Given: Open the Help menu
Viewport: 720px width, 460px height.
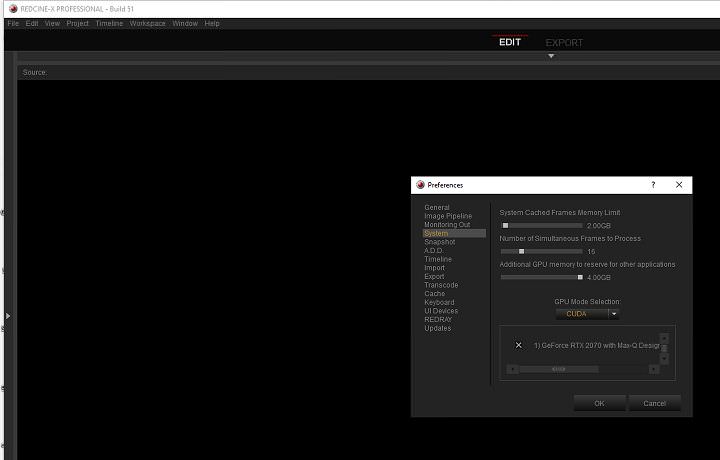Looking at the screenshot, I should tap(212, 23).
